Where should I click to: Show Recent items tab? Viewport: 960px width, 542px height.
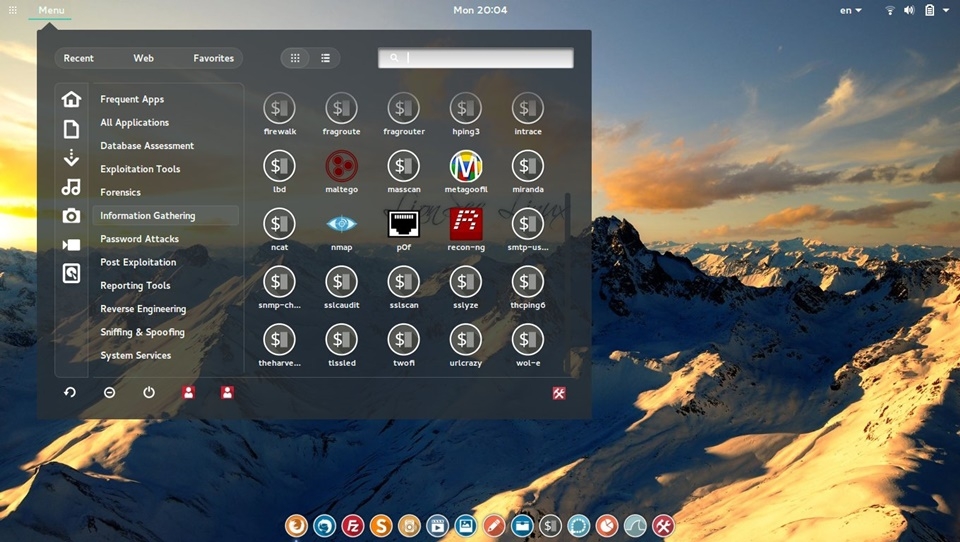tap(78, 58)
